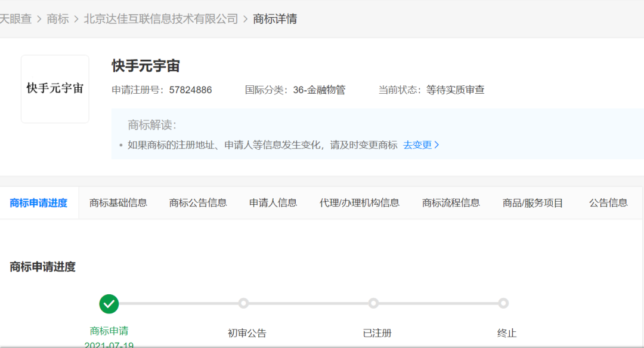Click the 商标解读 label

coord(152,125)
